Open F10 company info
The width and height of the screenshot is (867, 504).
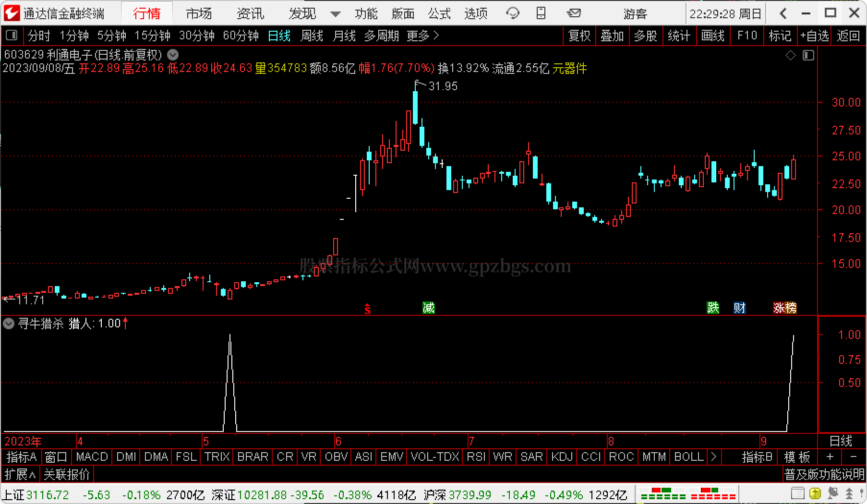pyautogui.click(x=747, y=36)
